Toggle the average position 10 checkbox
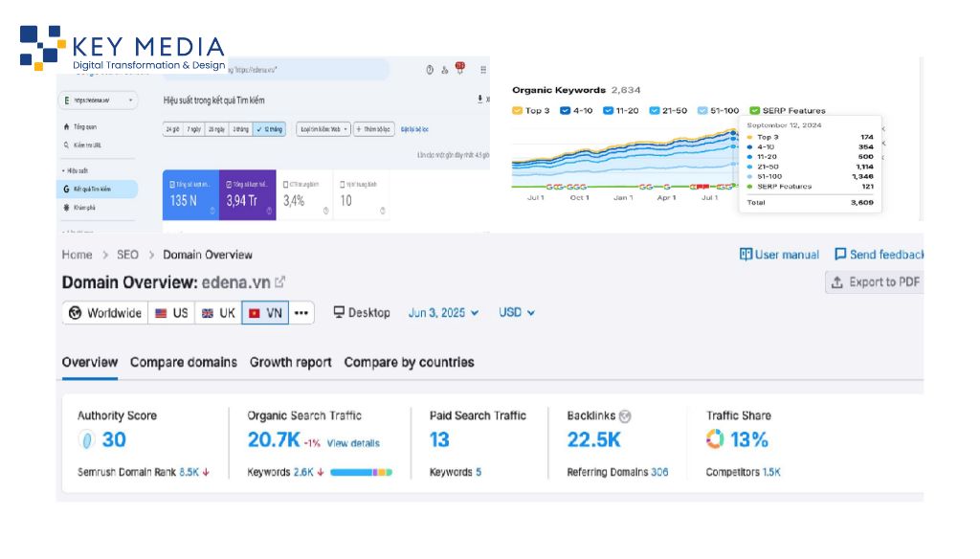The width and height of the screenshot is (980, 559). point(342,185)
